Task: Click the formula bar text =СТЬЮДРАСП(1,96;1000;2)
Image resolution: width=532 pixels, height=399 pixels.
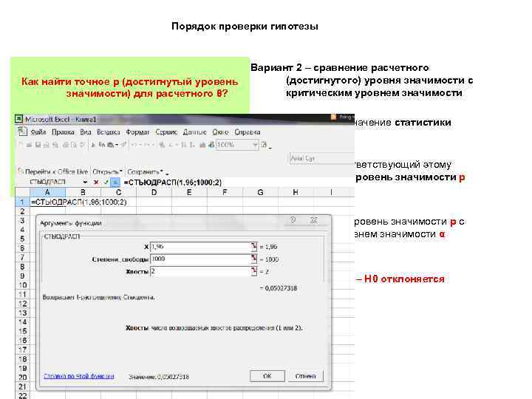Action: [173, 183]
